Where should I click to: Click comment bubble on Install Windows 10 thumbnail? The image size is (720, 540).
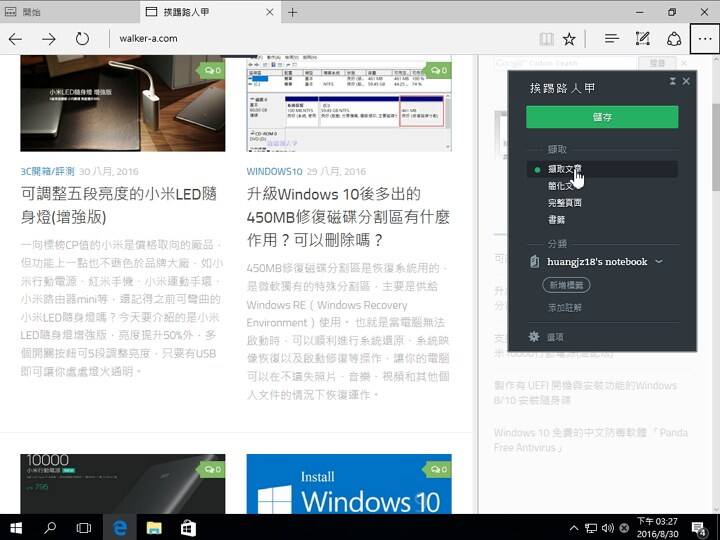click(x=439, y=469)
